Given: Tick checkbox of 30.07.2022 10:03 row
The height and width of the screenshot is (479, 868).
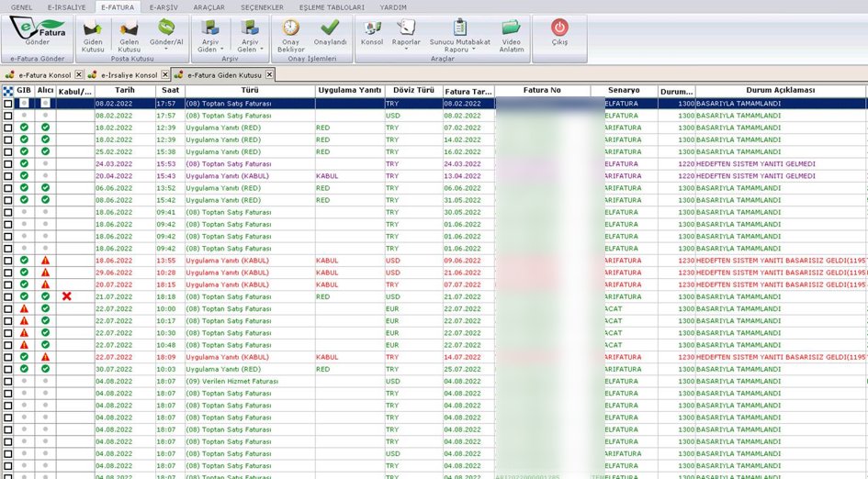Looking at the screenshot, I should (x=7, y=369).
